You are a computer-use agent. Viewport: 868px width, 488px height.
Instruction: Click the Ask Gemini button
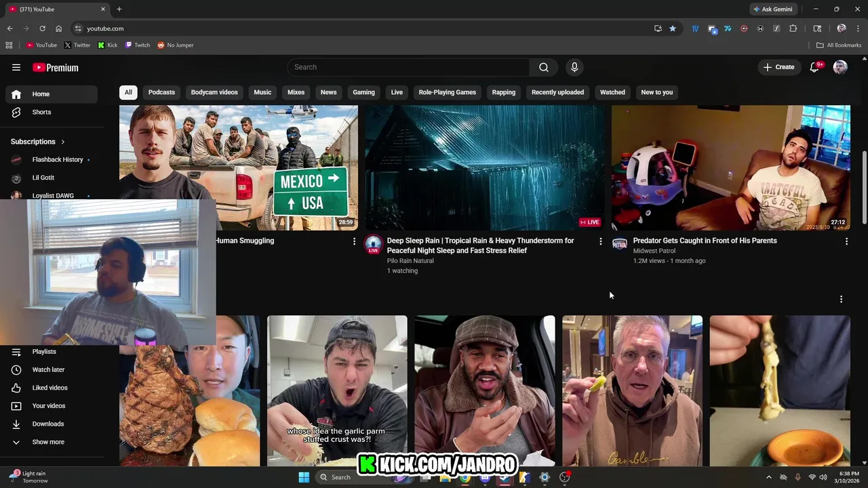pyautogui.click(x=772, y=9)
